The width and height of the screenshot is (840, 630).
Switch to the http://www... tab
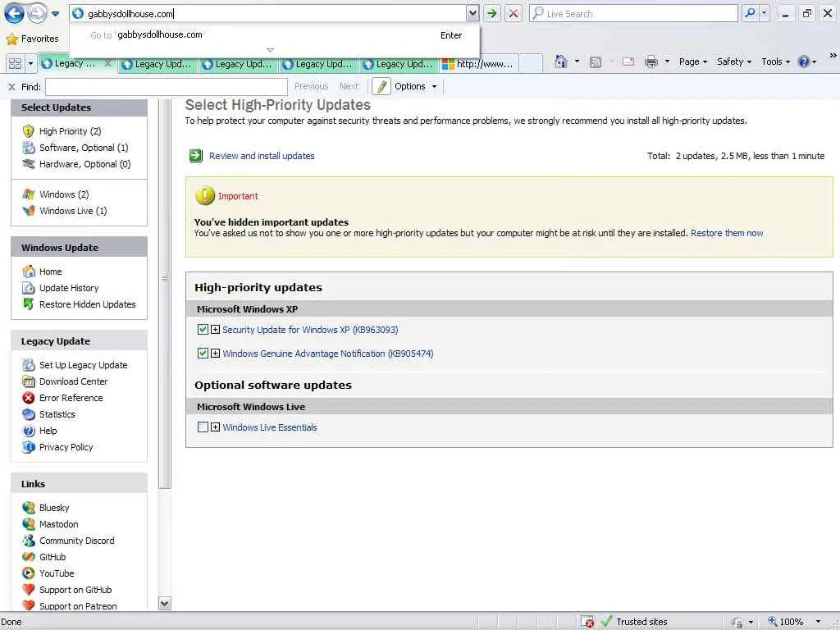[479, 64]
